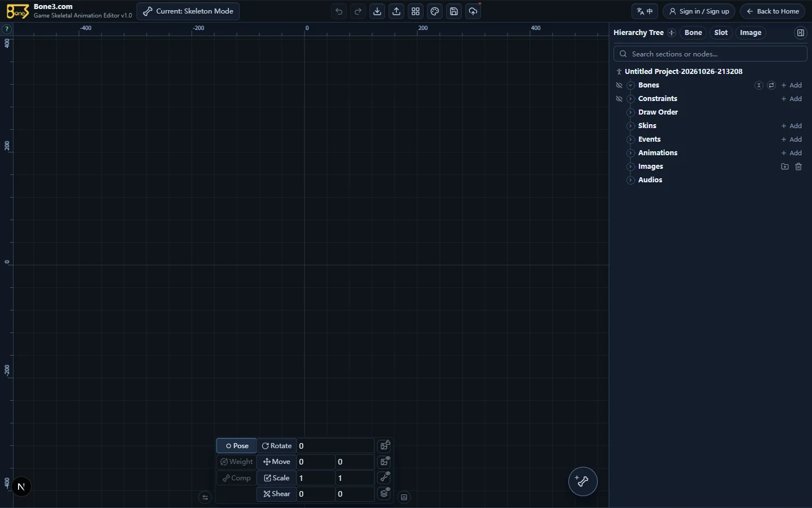Click the Bone3 logo
This screenshot has width=812, height=508.
click(17, 11)
